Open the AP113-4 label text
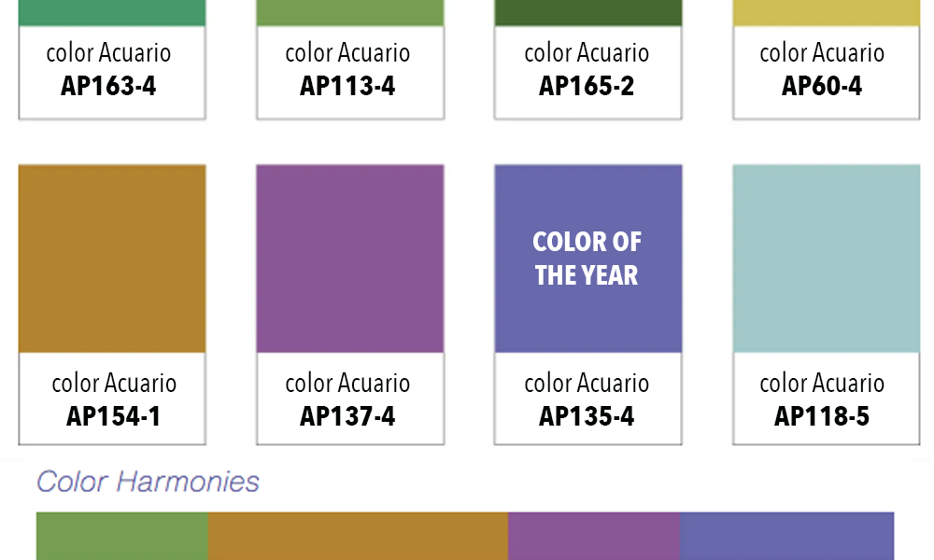Screen dimensions: 934x560 [x=347, y=86]
